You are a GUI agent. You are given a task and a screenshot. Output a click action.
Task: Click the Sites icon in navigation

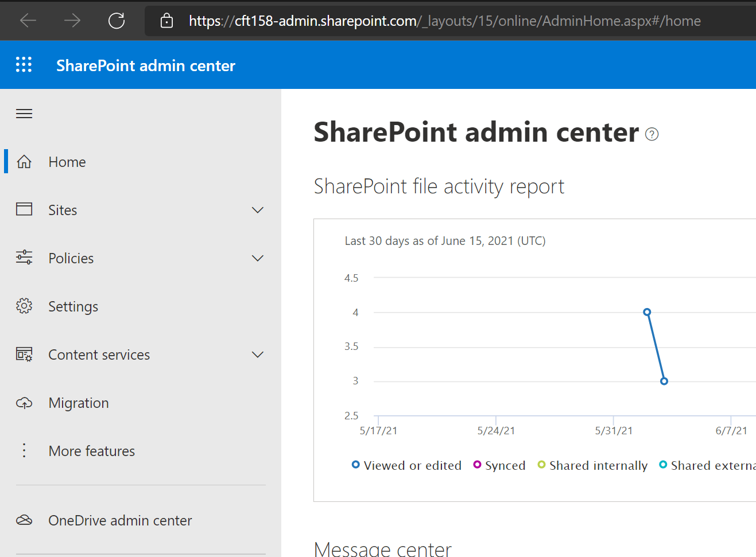point(24,209)
